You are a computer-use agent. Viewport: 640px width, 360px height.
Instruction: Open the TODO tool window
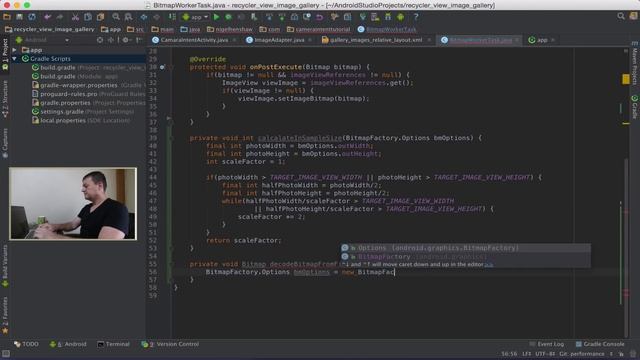point(27,344)
